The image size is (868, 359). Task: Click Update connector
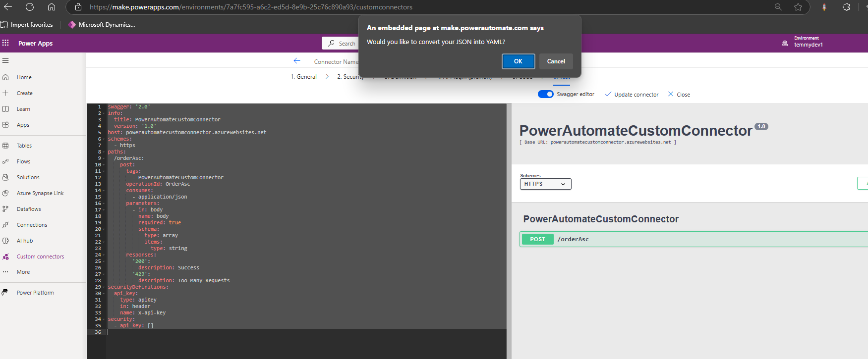[x=632, y=94]
